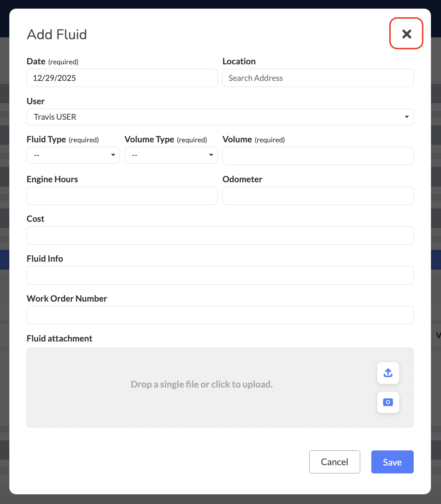Click the User dropdown caret arrow

(x=407, y=117)
